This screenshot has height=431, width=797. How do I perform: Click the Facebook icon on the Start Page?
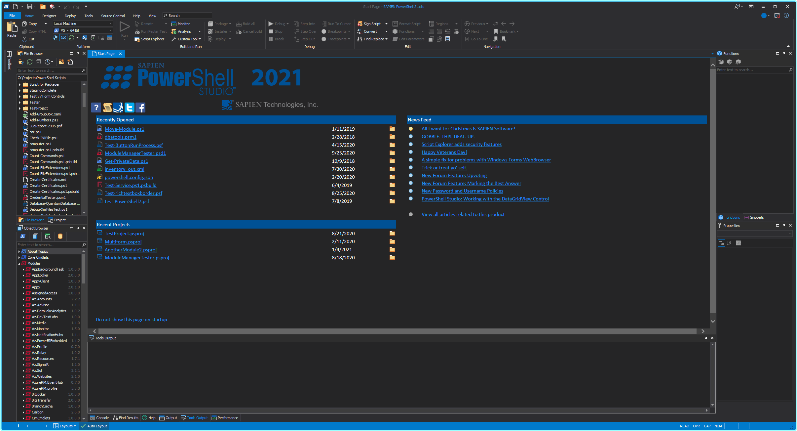coord(141,107)
